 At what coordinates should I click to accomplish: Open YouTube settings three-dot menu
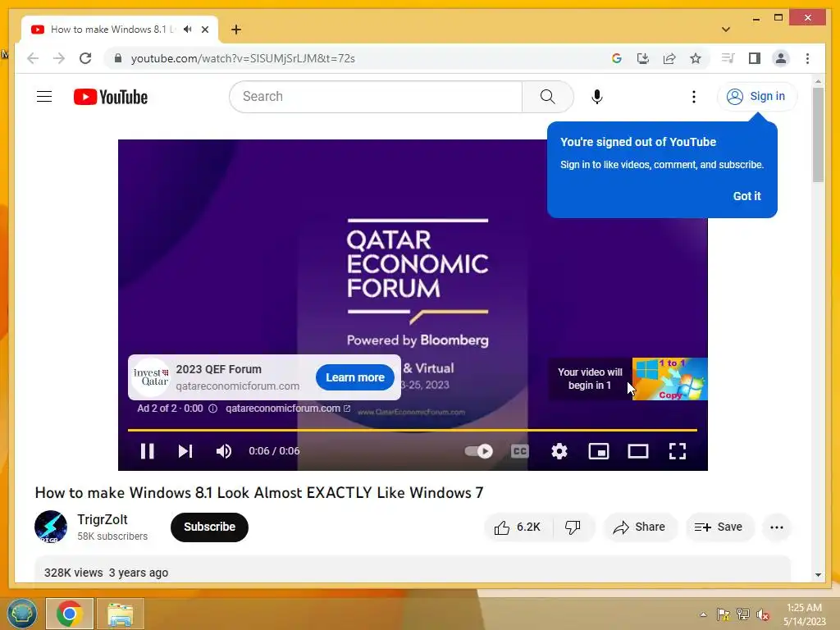tap(694, 97)
